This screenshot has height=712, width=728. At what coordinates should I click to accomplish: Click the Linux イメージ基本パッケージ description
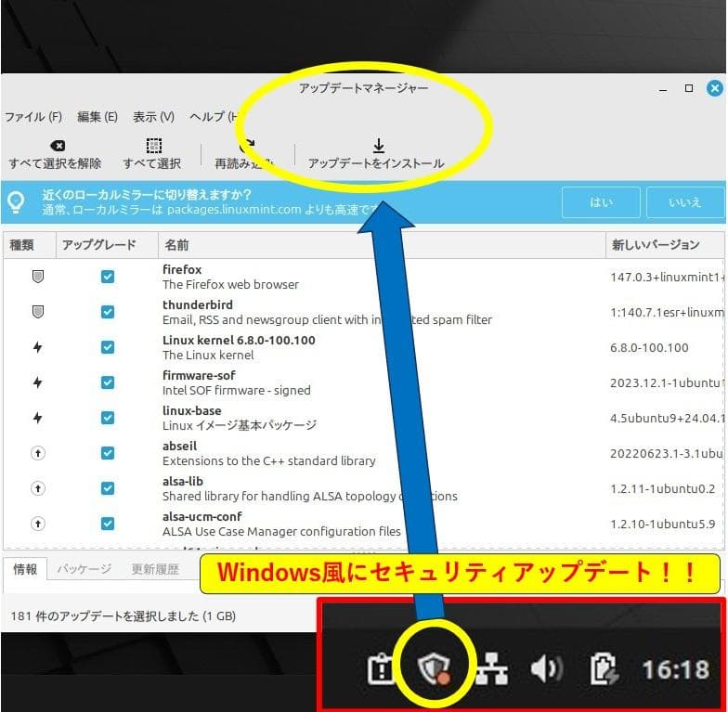pos(240,425)
